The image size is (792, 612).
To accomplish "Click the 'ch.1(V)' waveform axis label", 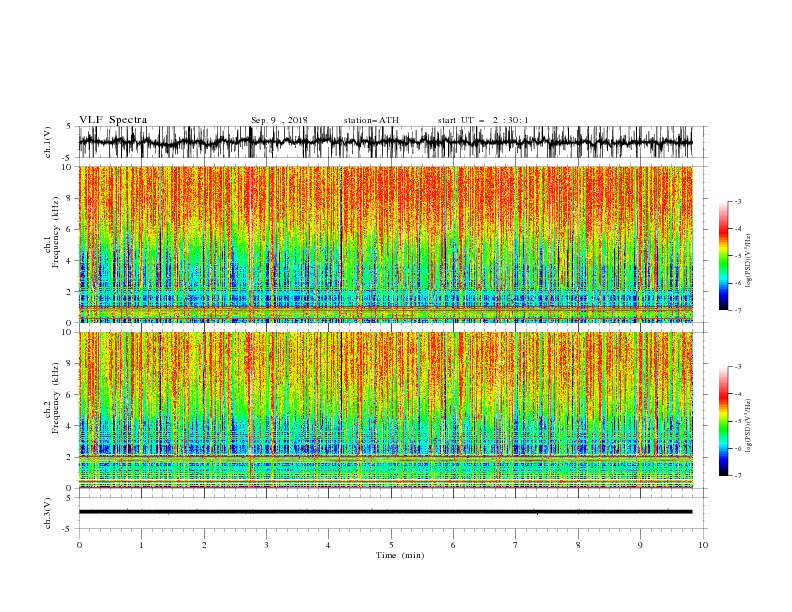I will tap(48, 142).
